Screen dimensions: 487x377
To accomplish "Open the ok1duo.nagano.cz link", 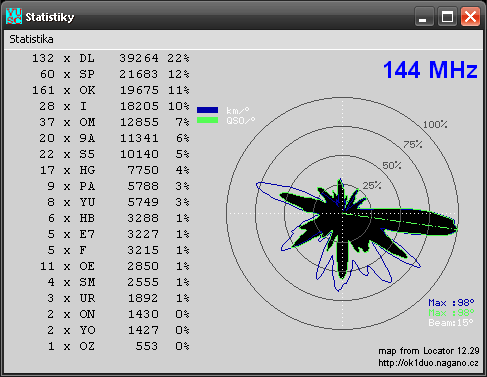I will 428,363.
